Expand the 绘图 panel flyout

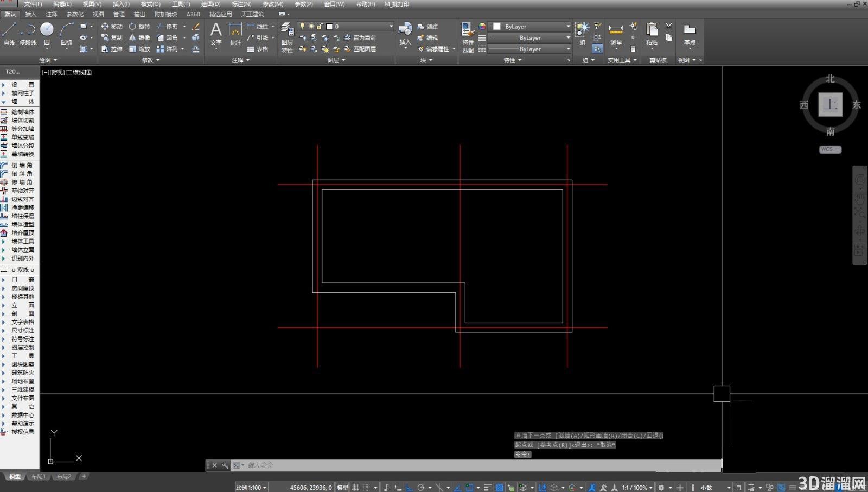(x=48, y=60)
